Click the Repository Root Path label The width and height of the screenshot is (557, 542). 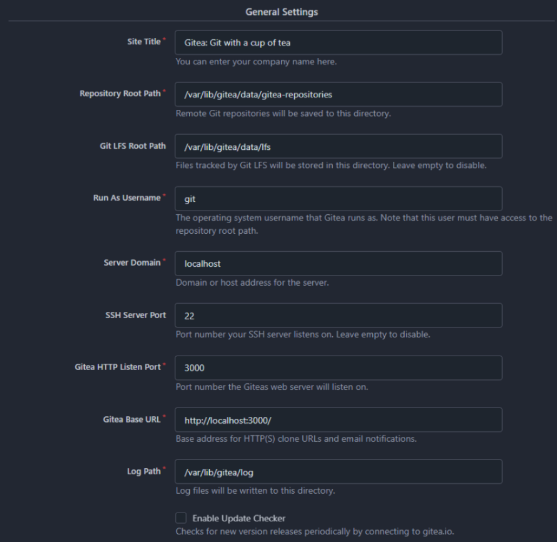point(120,93)
